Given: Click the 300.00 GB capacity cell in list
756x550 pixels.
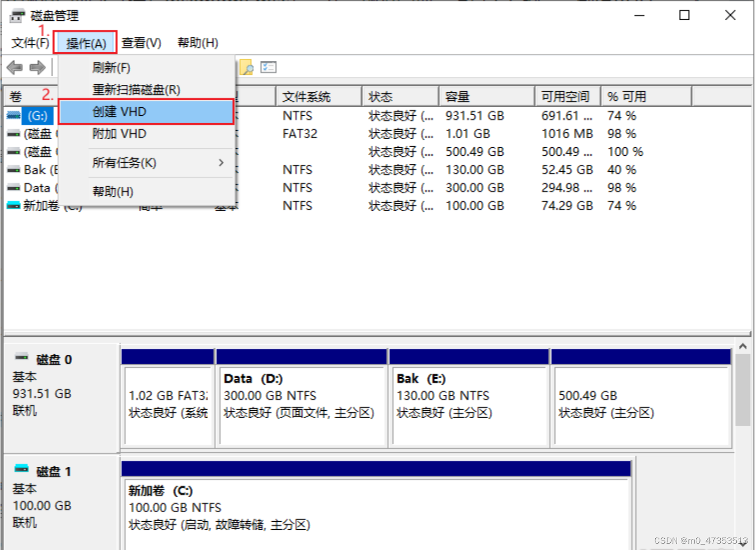Looking at the screenshot, I should (x=475, y=188).
